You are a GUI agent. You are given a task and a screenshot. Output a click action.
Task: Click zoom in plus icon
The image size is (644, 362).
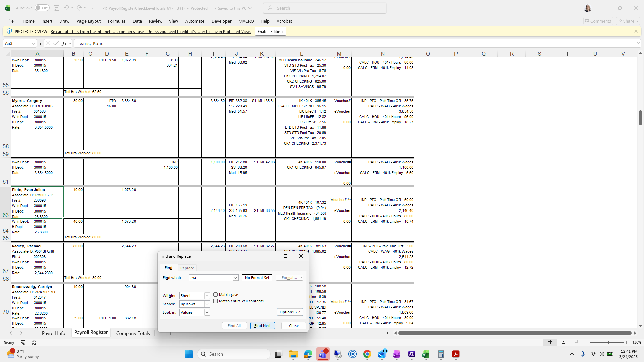(627, 342)
